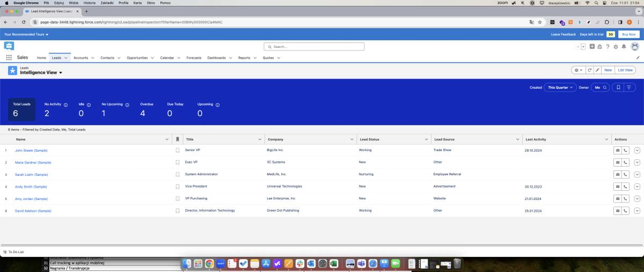The image size is (644, 272).
Task: Open the Quotes tab
Action: click(x=268, y=58)
